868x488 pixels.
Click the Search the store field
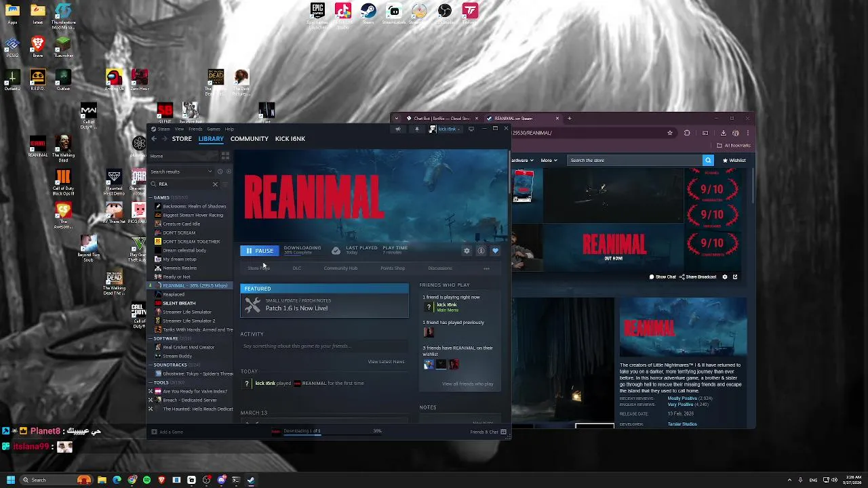click(x=635, y=161)
